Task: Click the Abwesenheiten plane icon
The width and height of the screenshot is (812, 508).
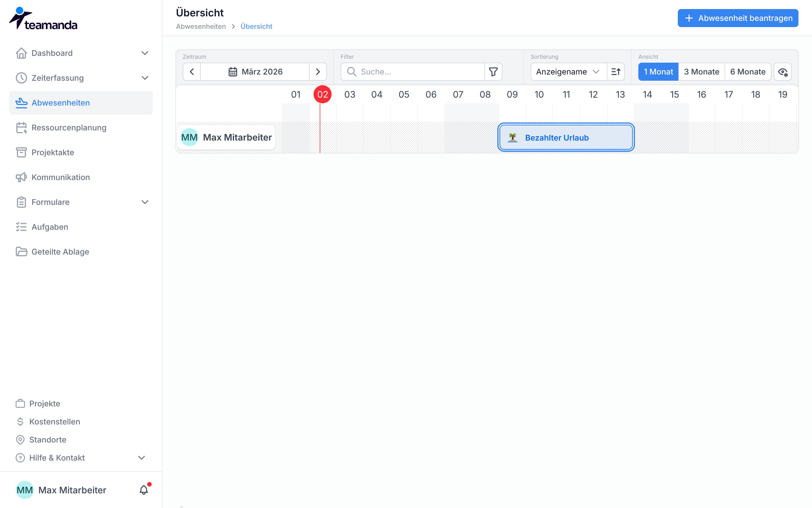Action: tap(21, 103)
